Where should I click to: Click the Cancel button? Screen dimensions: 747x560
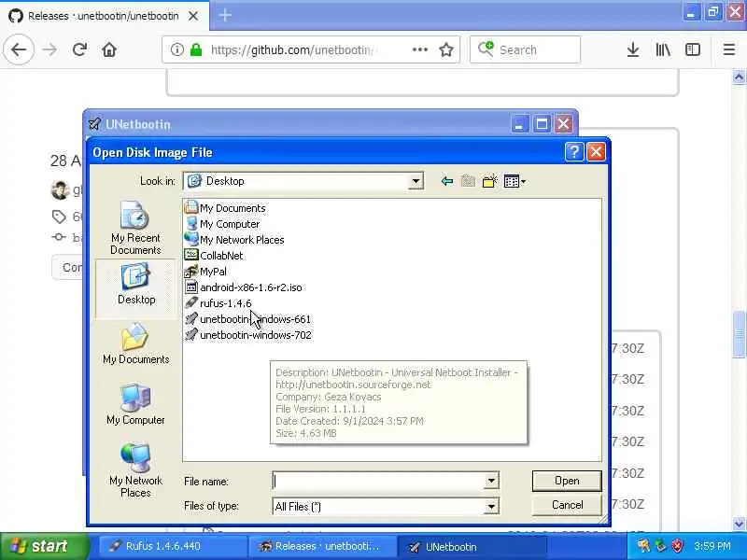pos(567,505)
